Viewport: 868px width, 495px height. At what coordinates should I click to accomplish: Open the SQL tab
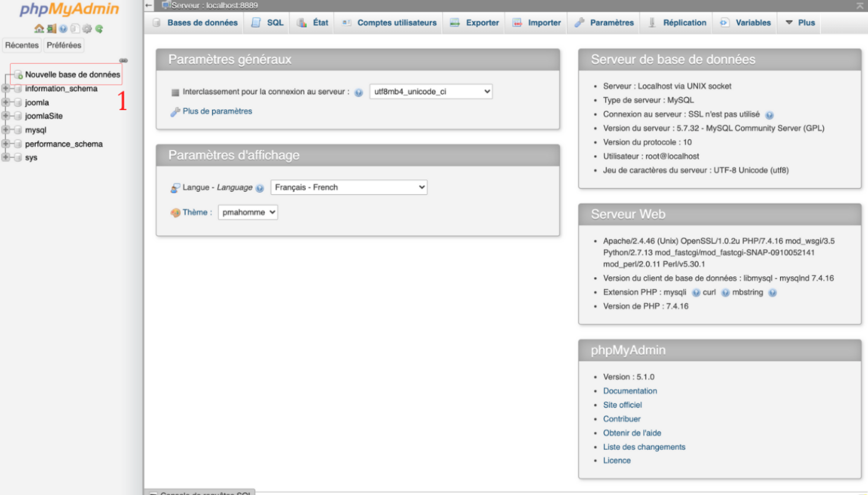(267, 22)
